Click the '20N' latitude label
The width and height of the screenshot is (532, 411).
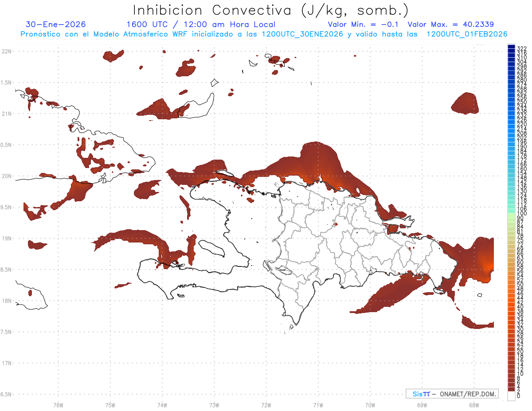pyautogui.click(x=6, y=176)
